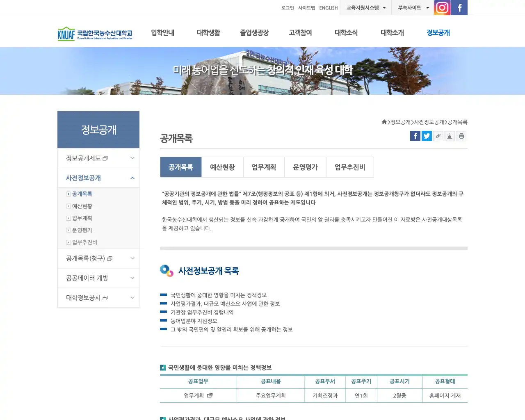Viewport: 525px width, 420px height.
Task: Expand 공개목록(청구) sidebar chevron
Action: point(132,258)
